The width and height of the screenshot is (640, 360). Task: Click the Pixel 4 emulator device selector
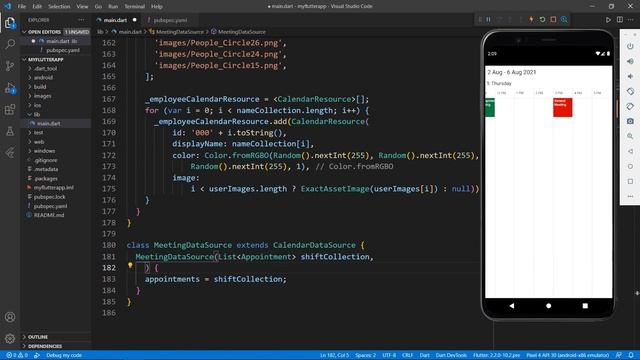pos(567,355)
